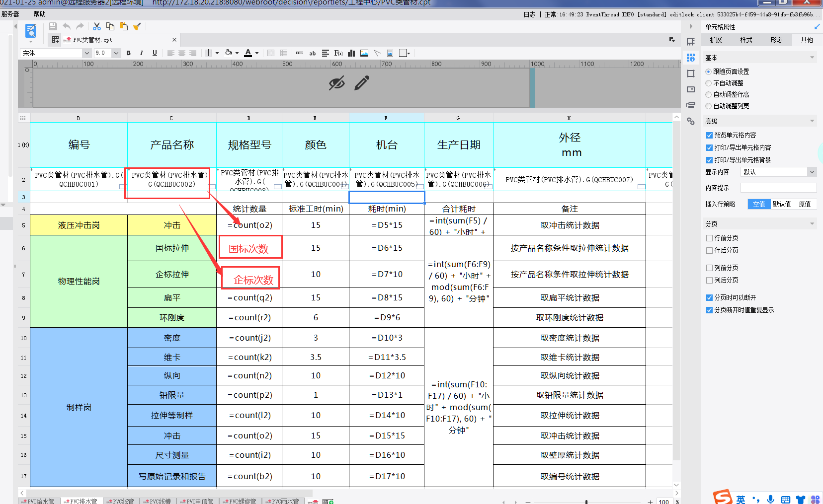Toggle the hidden-eye icon in header area
Screen dimensions: 823x504
point(336,83)
